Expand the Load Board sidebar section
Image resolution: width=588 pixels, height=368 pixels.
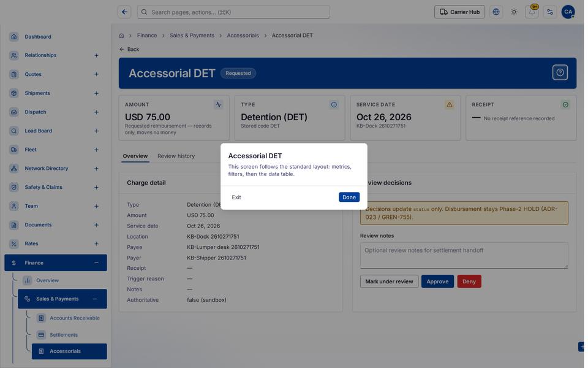coord(96,131)
